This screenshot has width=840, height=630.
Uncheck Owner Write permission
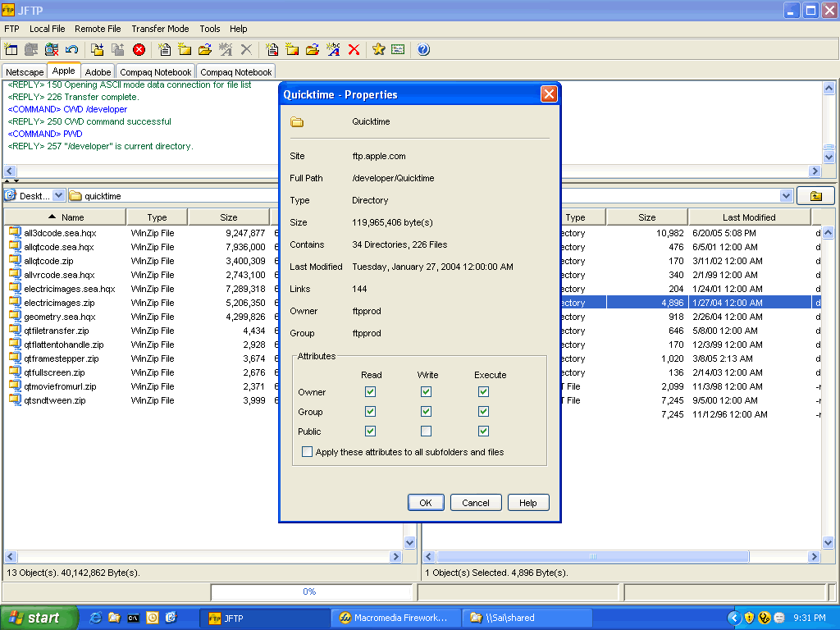426,391
